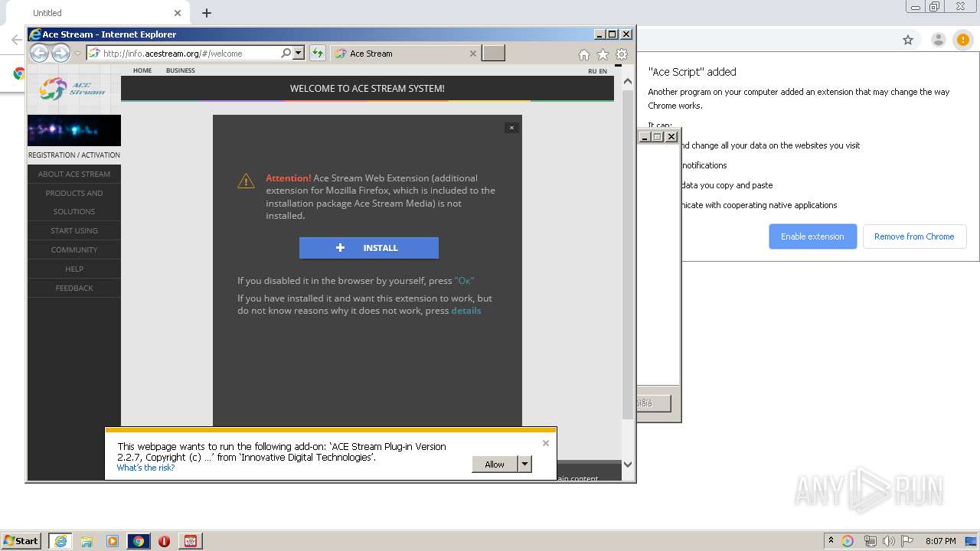Open IE Favorites star
The width and height of the screenshot is (980, 551).
[603, 54]
